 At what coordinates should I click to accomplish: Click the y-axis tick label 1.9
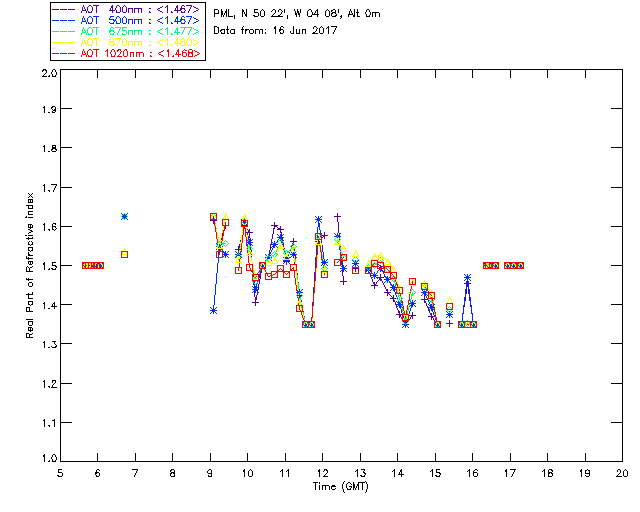point(49,109)
